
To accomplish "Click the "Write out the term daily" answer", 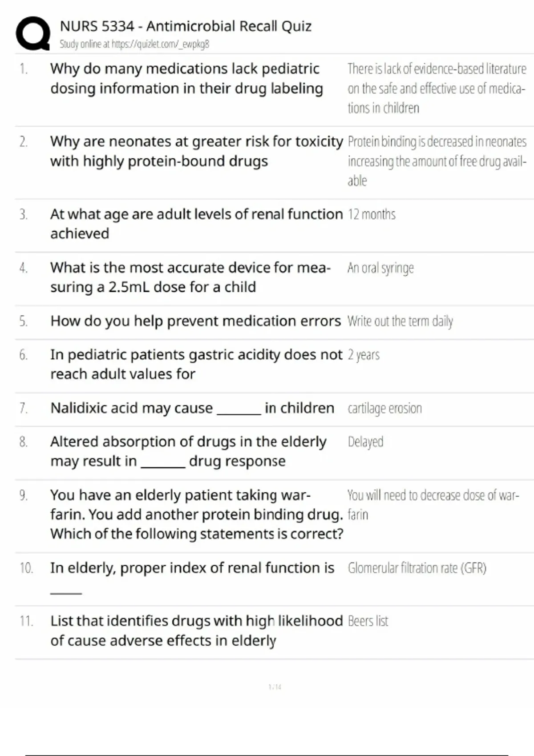I will (x=400, y=321).
